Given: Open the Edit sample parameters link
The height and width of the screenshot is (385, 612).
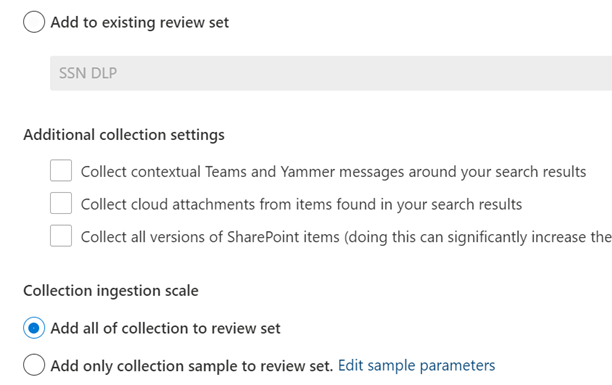Looking at the screenshot, I should [x=416, y=365].
